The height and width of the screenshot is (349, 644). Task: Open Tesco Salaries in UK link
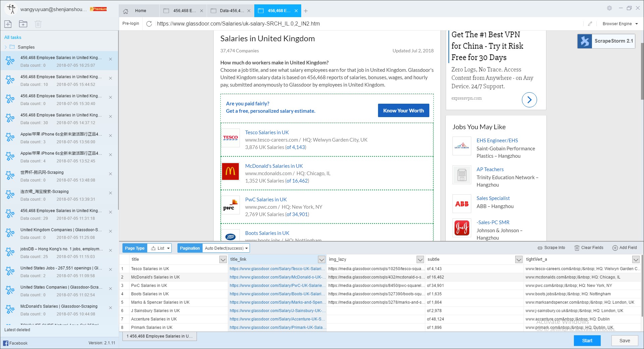267,133
